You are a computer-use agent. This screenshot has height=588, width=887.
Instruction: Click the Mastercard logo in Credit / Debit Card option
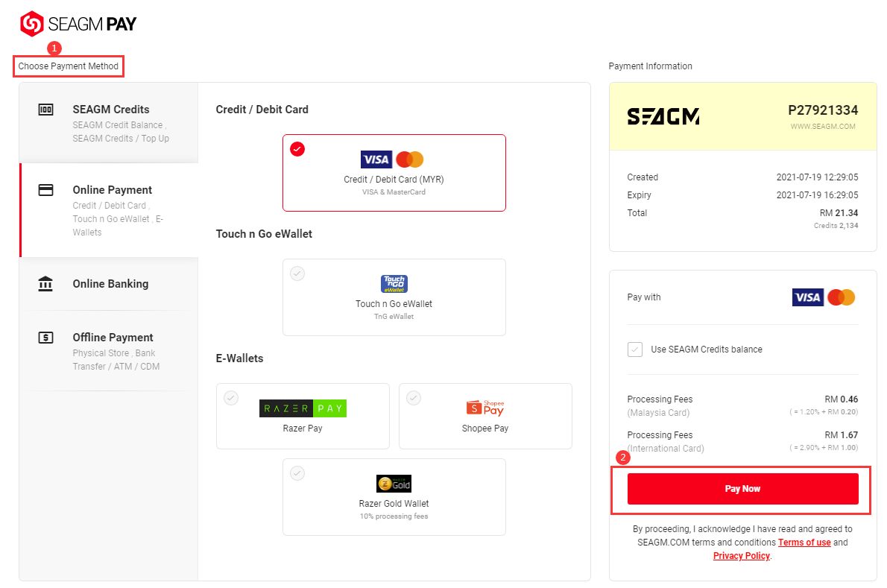pos(409,159)
